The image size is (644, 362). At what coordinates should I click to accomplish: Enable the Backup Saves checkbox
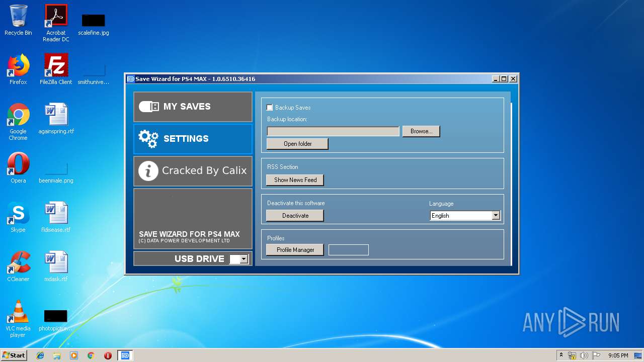point(270,108)
